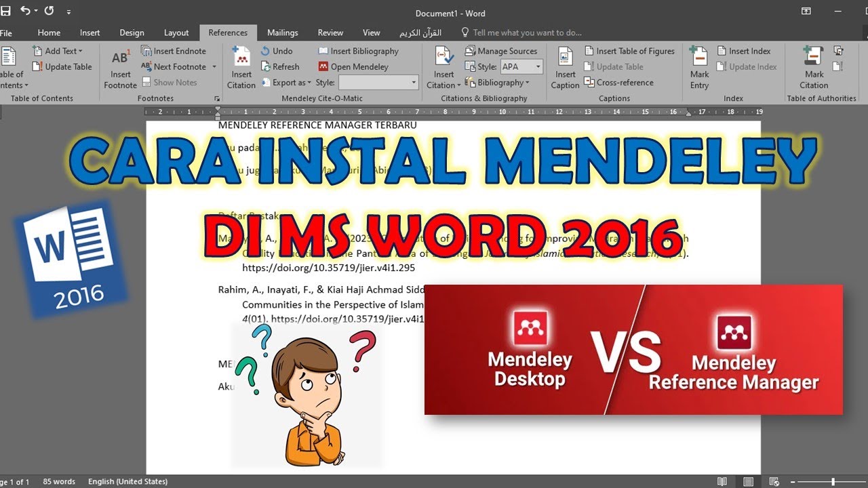This screenshot has width=868, height=488.
Task: Select the References tab
Action: pos(228,33)
